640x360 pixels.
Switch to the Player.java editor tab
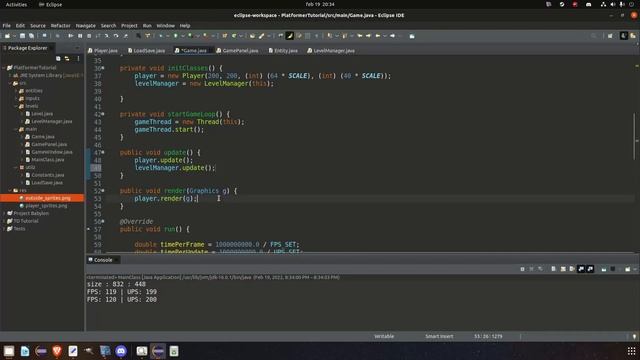[x=103, y=51]
